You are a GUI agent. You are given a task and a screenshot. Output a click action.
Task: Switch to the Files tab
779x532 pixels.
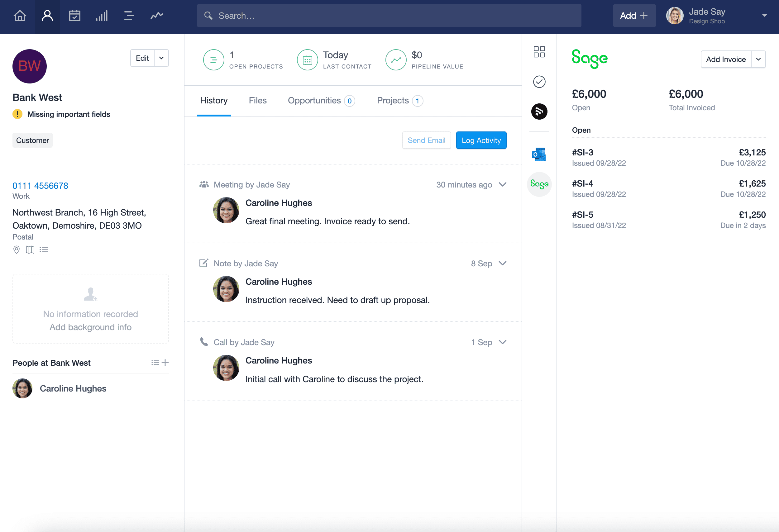point(257,99)
